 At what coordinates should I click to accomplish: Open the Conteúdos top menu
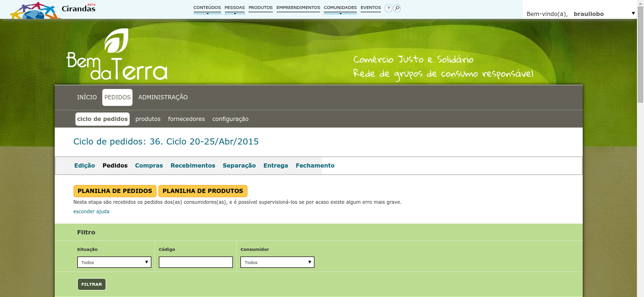point(207,8)
